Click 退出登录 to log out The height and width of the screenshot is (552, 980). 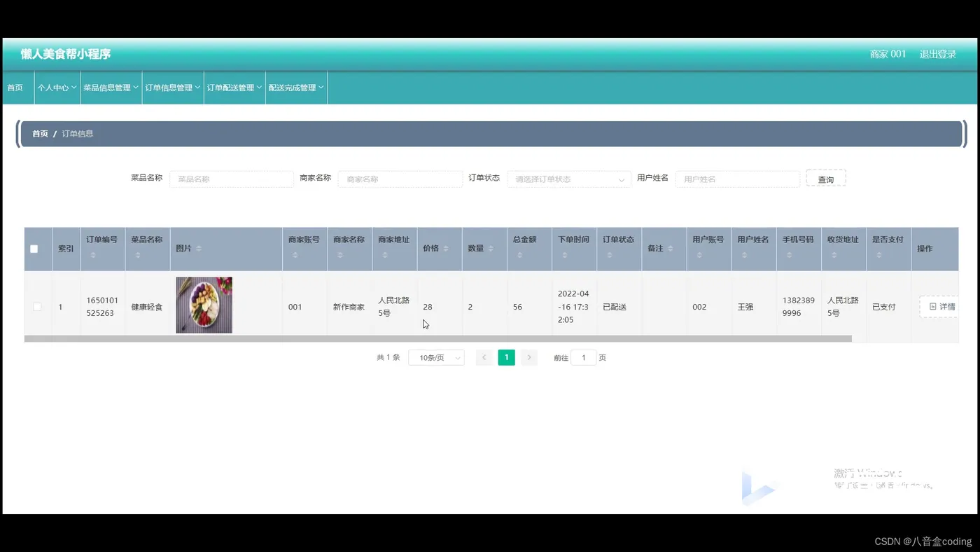click(938, 54)
